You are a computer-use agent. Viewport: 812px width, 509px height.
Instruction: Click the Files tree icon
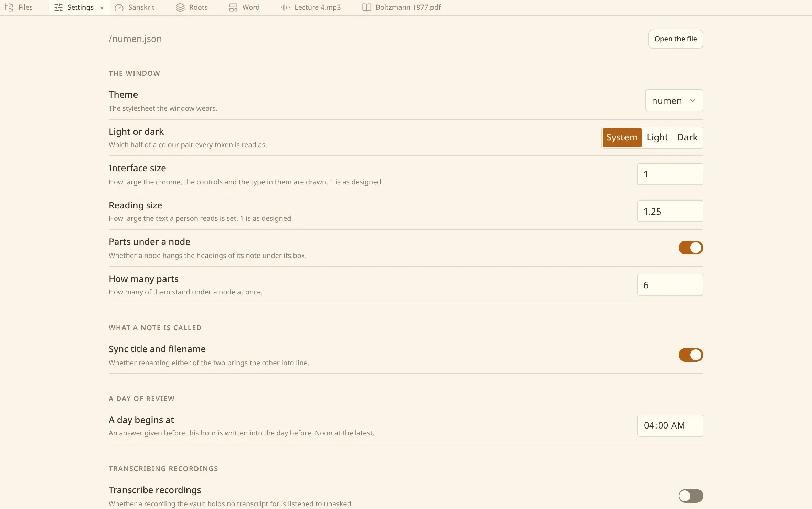click(x=9, y=7)
